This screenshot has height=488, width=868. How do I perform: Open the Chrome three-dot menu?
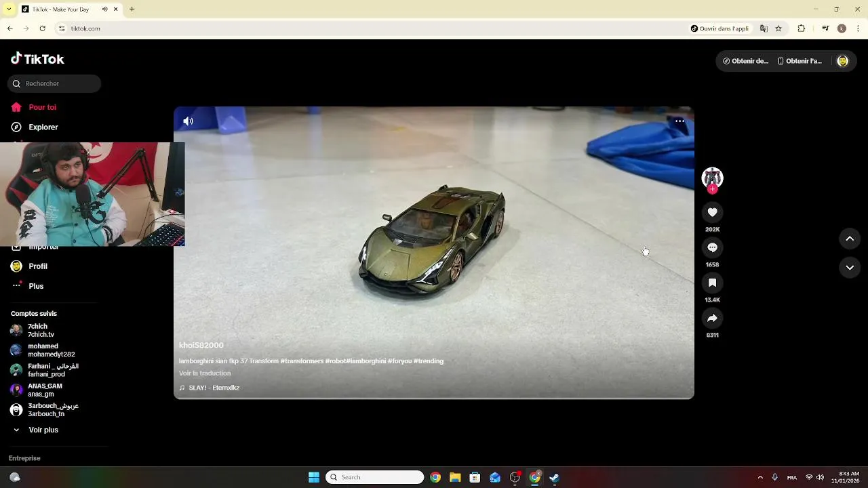tap(859, 28)
